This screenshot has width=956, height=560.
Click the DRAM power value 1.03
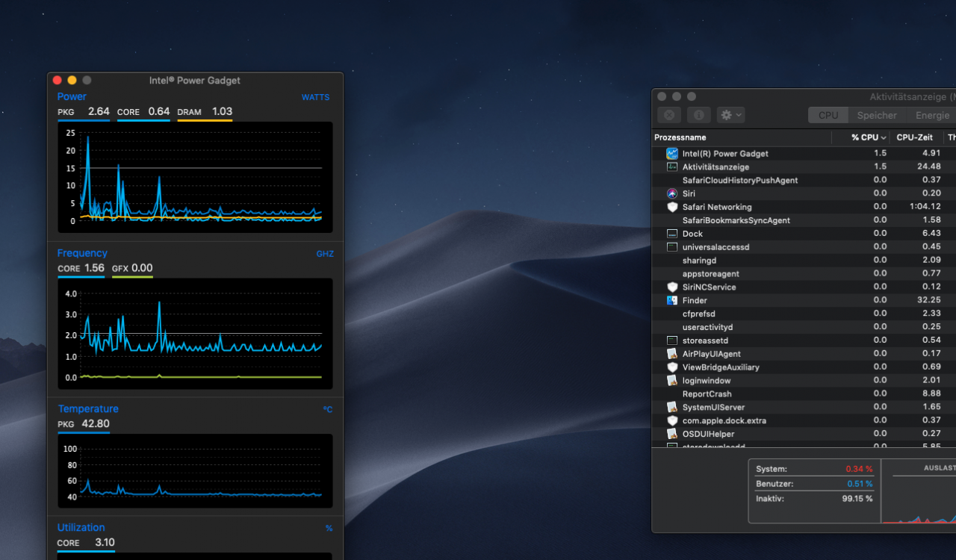[x=222, y=112]
